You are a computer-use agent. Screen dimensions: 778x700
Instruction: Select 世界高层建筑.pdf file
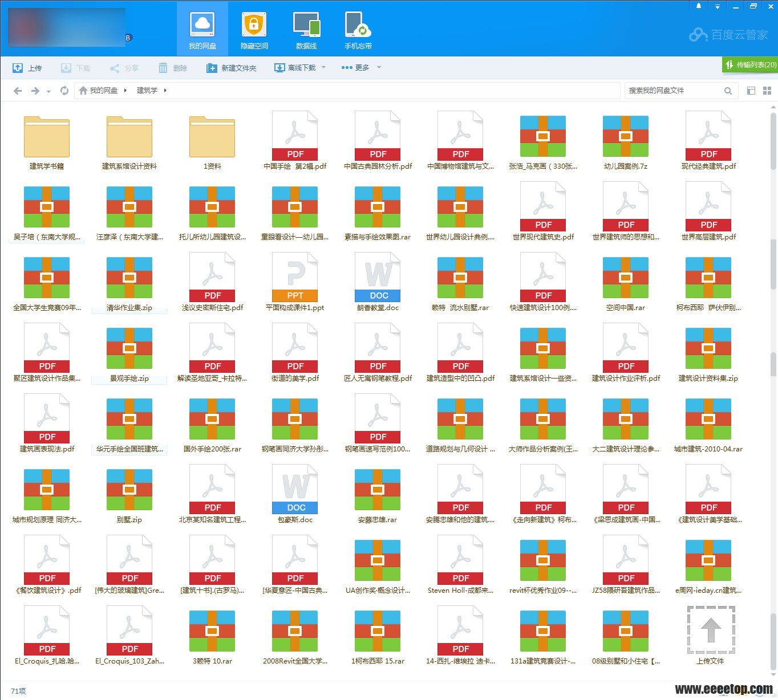point(708,213)
